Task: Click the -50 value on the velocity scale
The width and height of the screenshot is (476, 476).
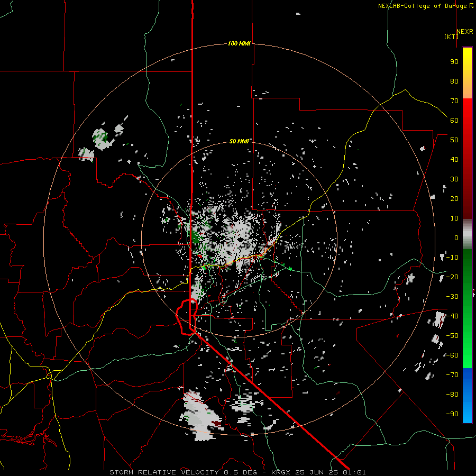Action: coord(452,336)
